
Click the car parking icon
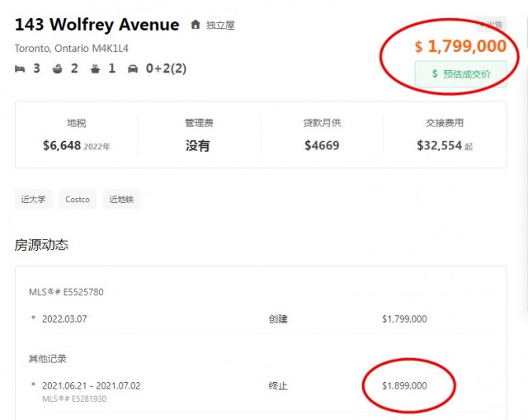(x=133, y=68)
